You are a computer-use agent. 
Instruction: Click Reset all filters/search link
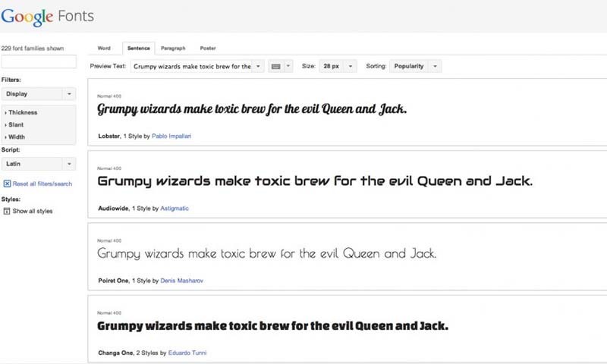pyautogui.click(x=42, y=184)
